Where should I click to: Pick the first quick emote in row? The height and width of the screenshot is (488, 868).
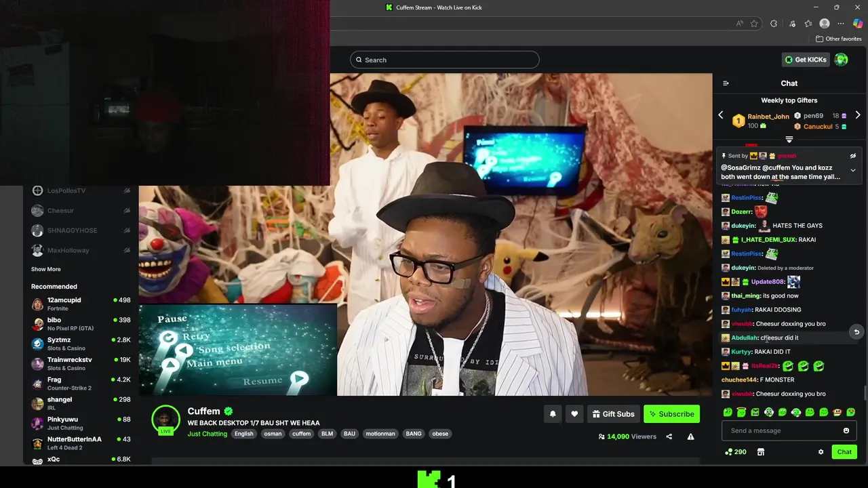[728, 412]
